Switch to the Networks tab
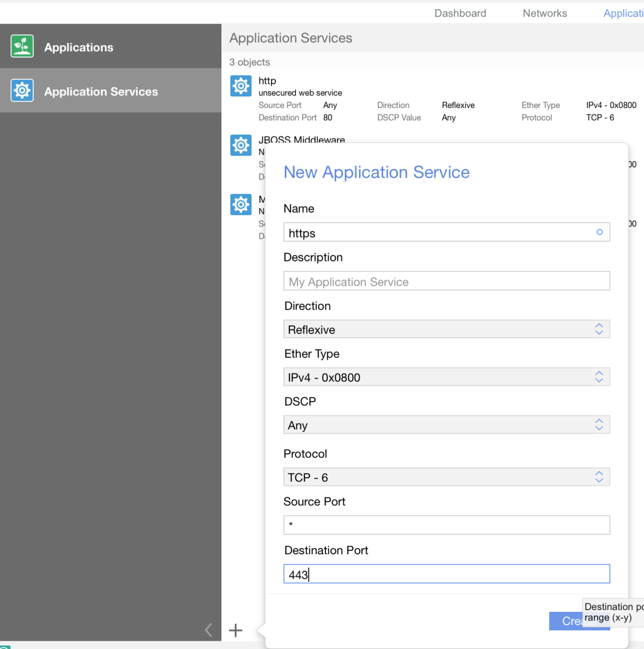This screenshot has height=649, width=644. 545,13
